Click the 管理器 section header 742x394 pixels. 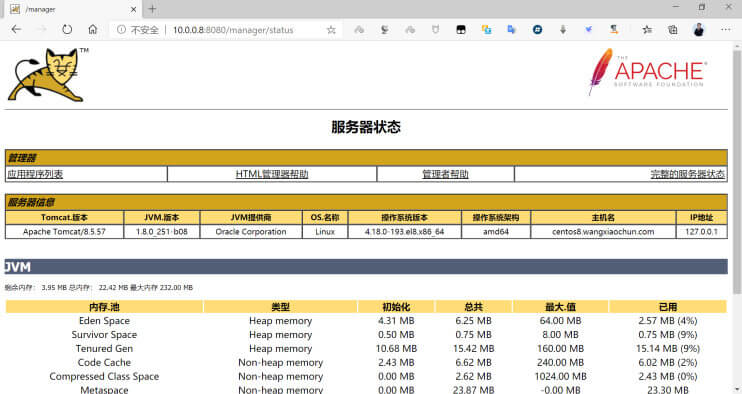366,158
